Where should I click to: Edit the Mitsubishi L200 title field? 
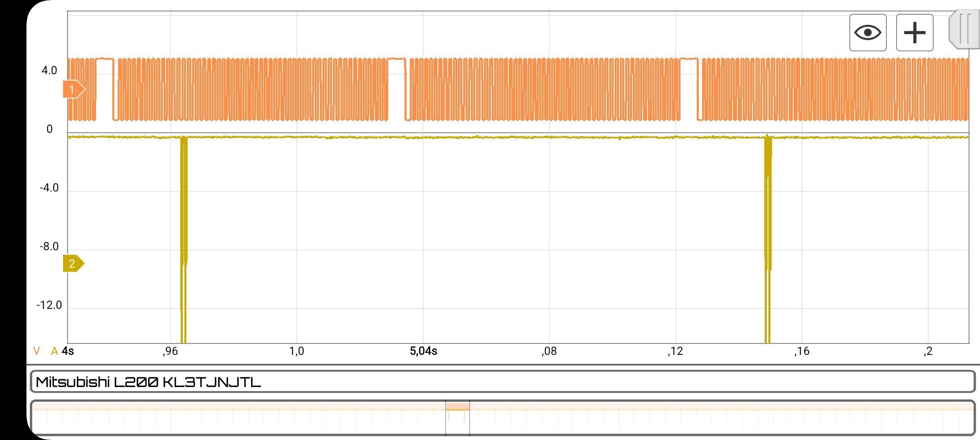[x=503, y=382]
